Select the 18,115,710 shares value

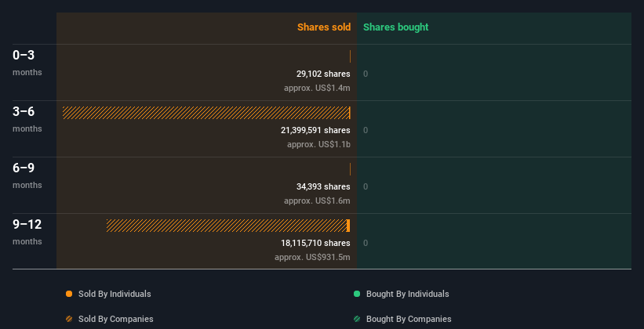click(315, 243)
